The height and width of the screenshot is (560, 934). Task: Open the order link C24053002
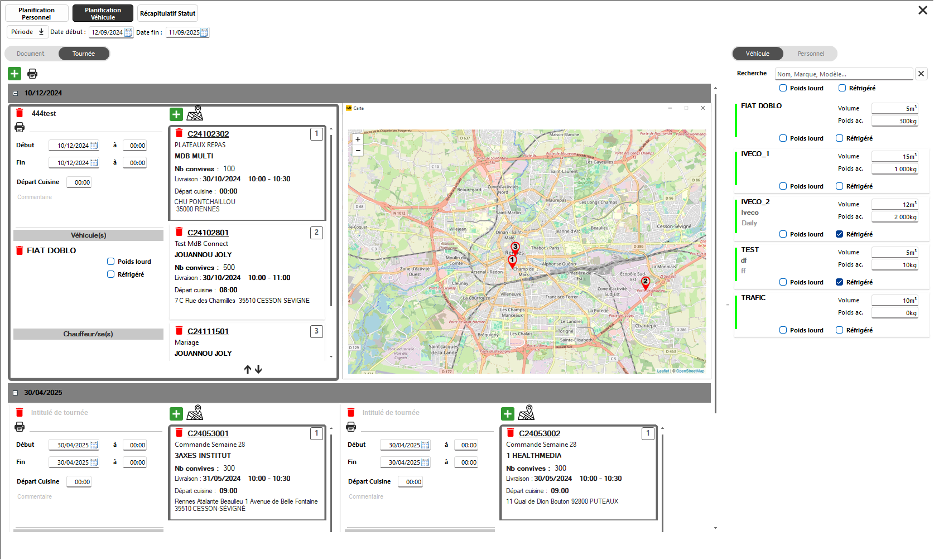click(539, 433)
